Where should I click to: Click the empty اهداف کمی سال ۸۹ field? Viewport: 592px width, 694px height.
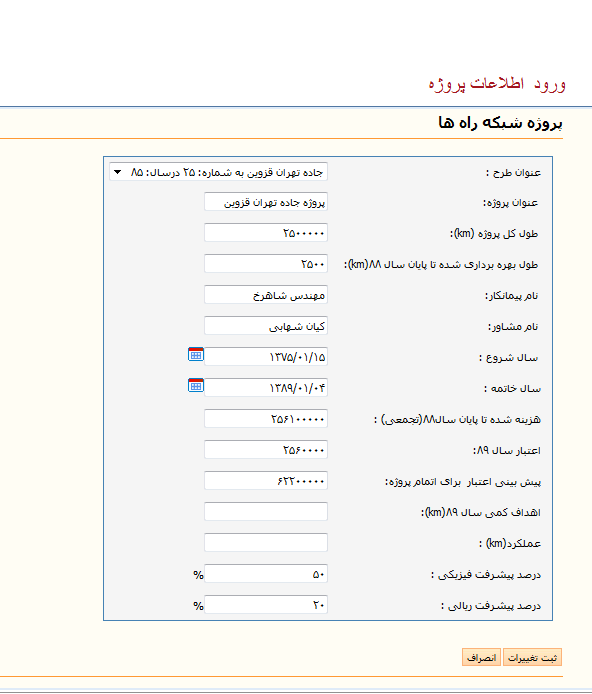pos(266,512)
